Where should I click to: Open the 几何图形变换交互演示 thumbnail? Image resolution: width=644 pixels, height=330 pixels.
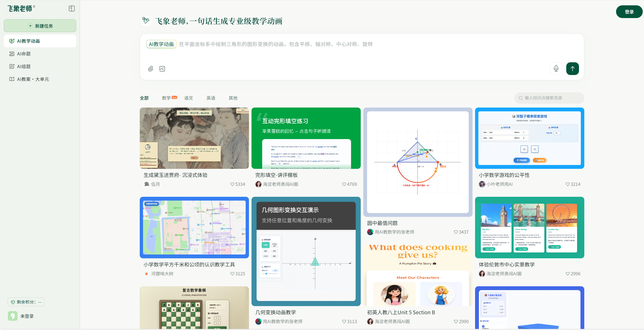coord(306,251)
